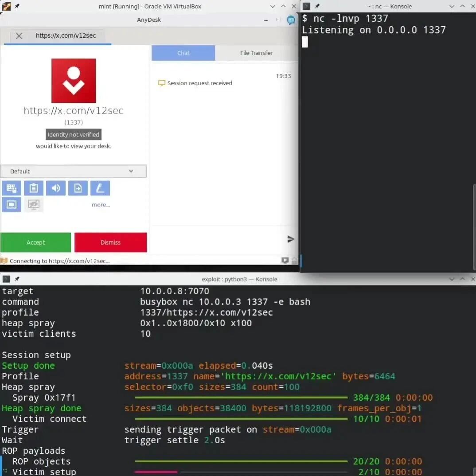Toggle clipboard access permission in AnyDesk
Screen dimensions: 476x476
tap(34, 188)
